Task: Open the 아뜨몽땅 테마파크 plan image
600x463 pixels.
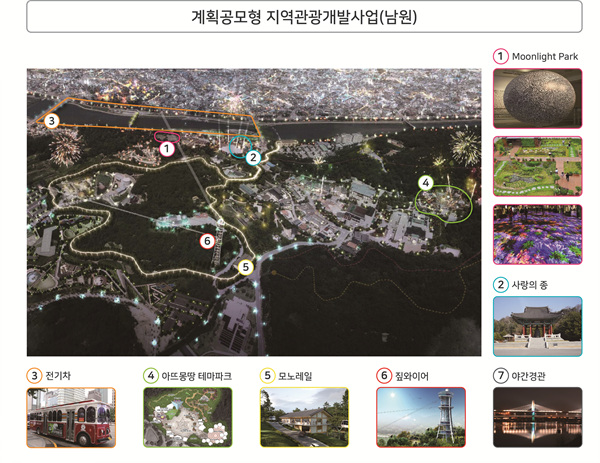Action: click(x=187, y=416)
